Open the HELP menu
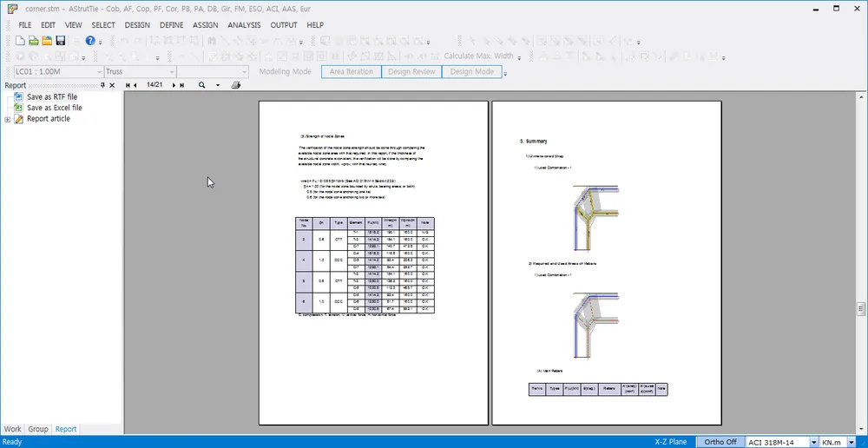868x448 pixels. (x=315, y=25)
